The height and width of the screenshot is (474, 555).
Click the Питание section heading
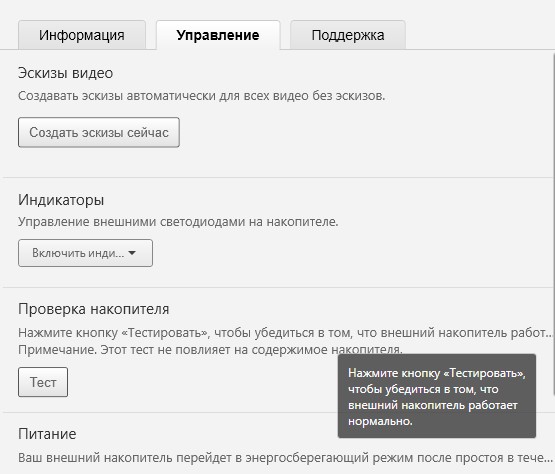(x=47, y=434)
